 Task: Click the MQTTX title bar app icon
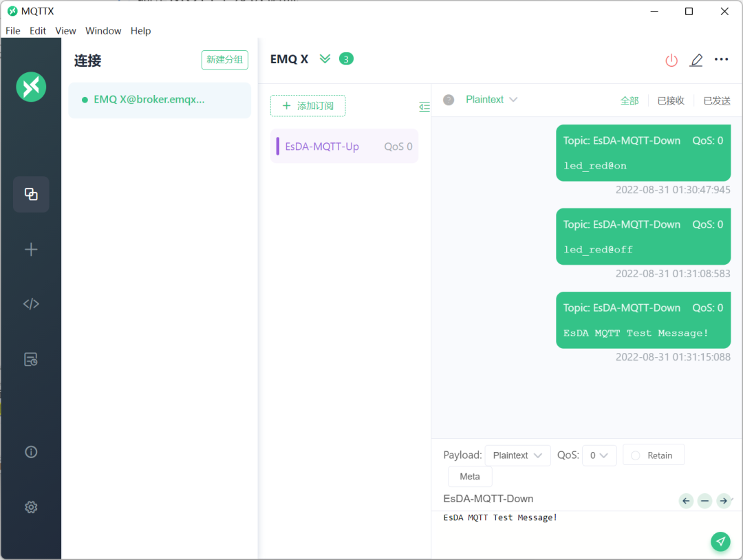[x=12, y=11]
